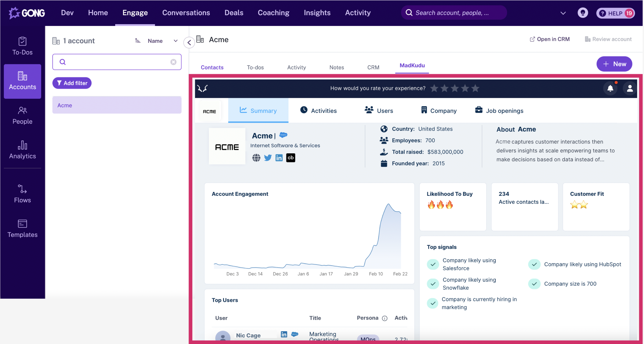Viewport: 644px width, 344px height.
Task: Open Acme's Twitter profile icon
Action: tap(268, 158)
